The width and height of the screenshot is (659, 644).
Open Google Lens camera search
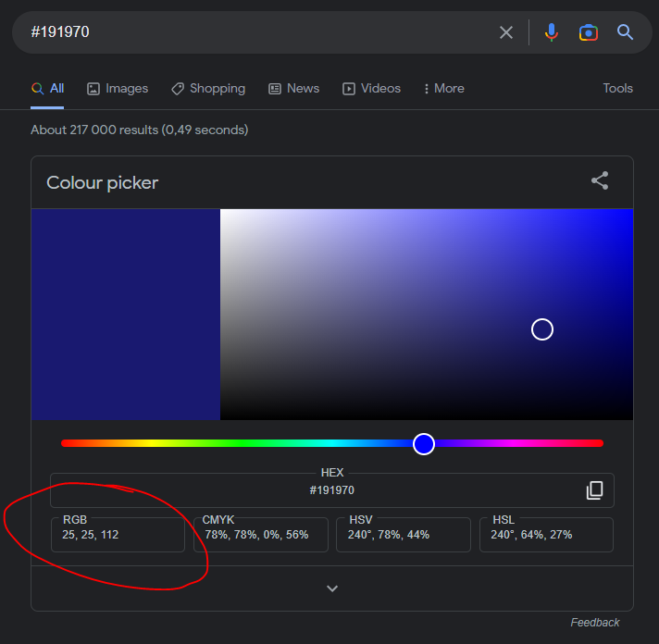[x=589, y=32]
